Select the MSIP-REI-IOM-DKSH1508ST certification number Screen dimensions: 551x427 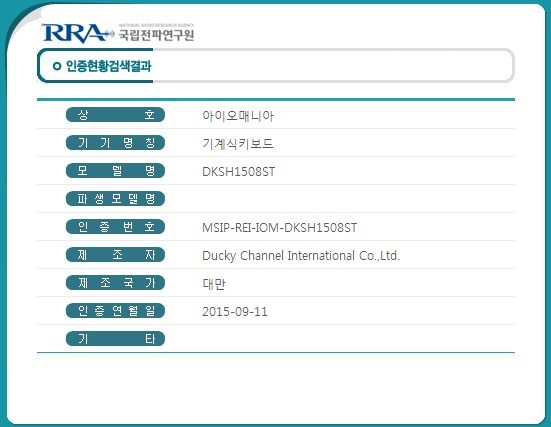click(x=280, y=228)
